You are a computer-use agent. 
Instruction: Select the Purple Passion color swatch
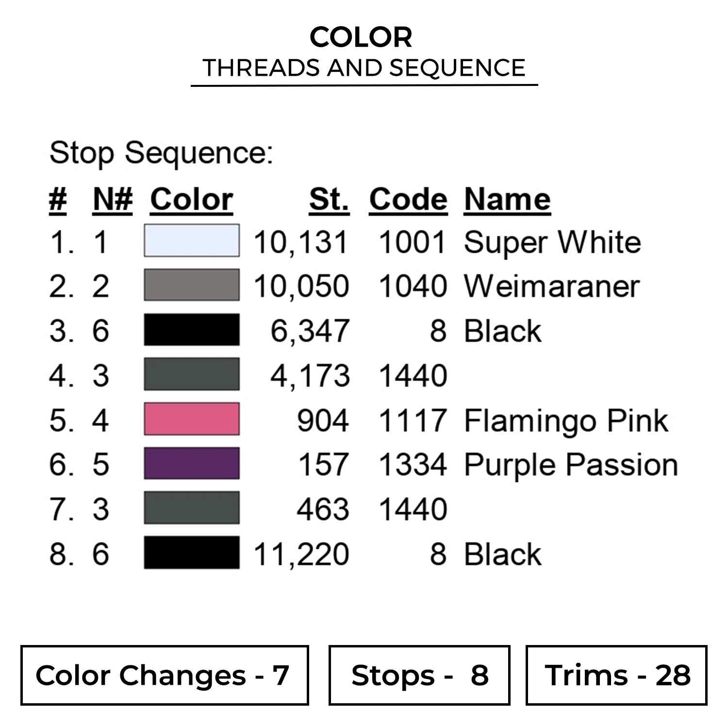[x=192, y=463]
